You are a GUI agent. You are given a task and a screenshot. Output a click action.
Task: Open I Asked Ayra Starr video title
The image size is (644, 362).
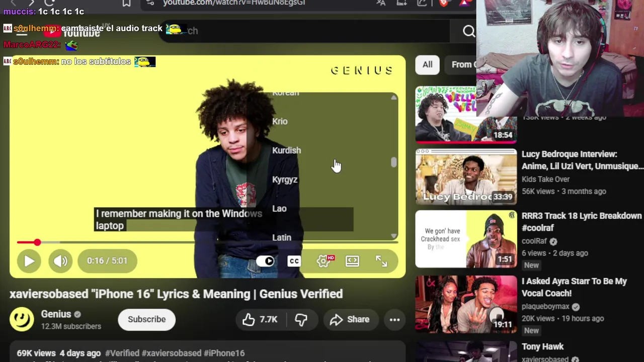(574, 287)
